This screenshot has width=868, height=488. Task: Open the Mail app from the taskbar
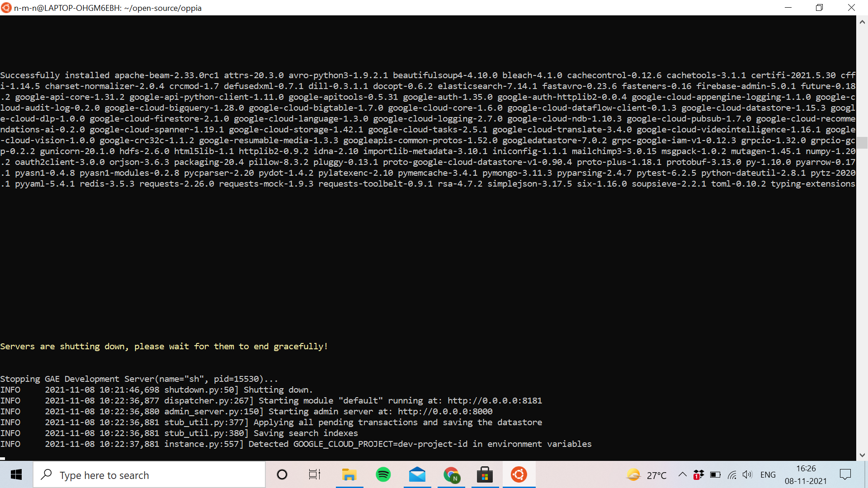[x=417, y=474]
